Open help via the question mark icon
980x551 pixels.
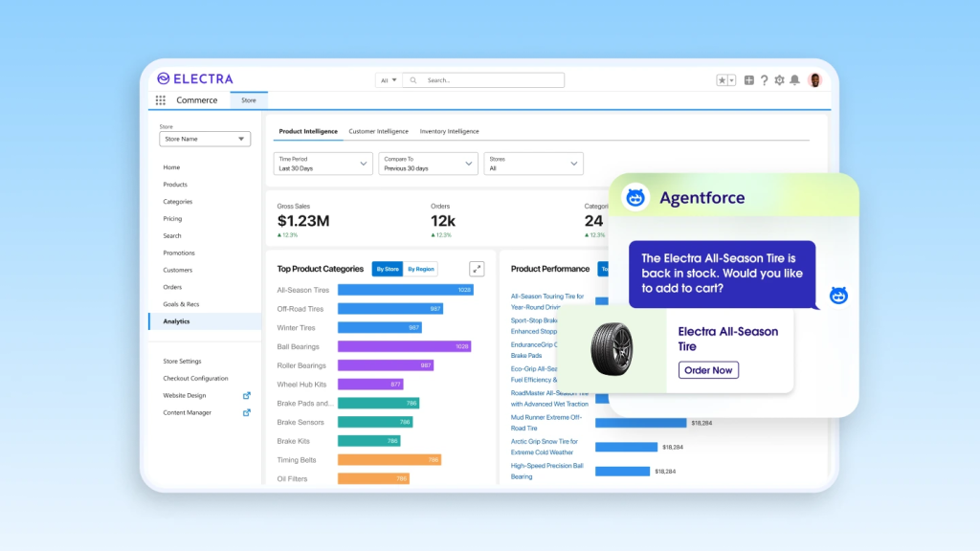click(x=764, y=80)
